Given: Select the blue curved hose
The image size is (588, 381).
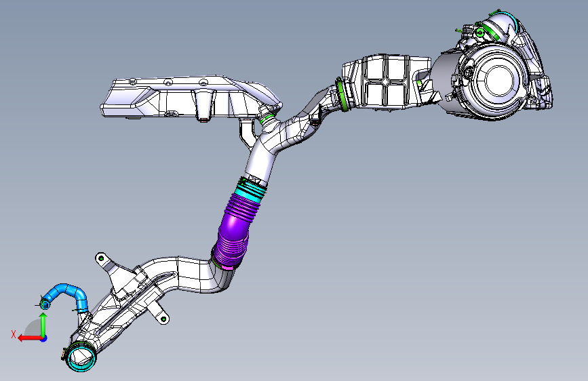Looking at the screenshot, I should 66,295.
